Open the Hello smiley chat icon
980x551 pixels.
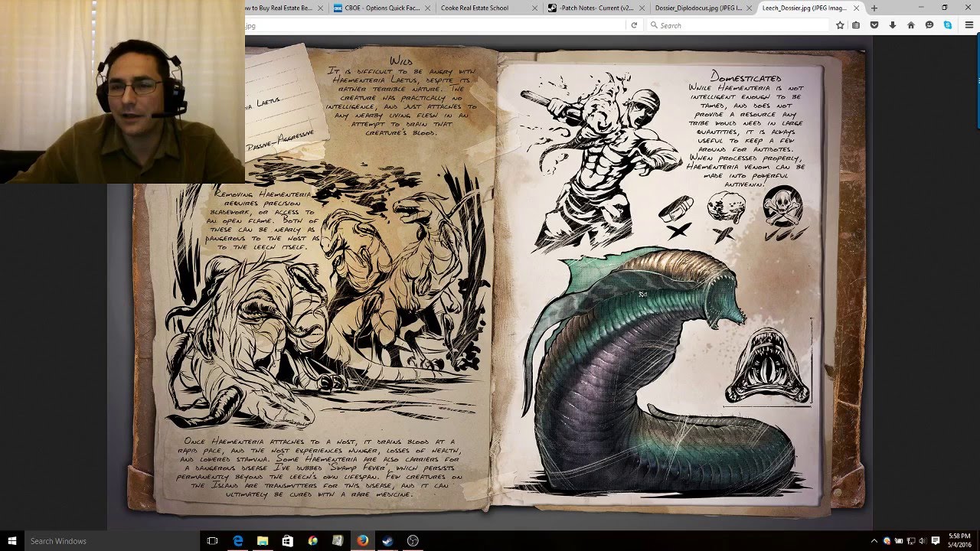[x=929, y=25]
